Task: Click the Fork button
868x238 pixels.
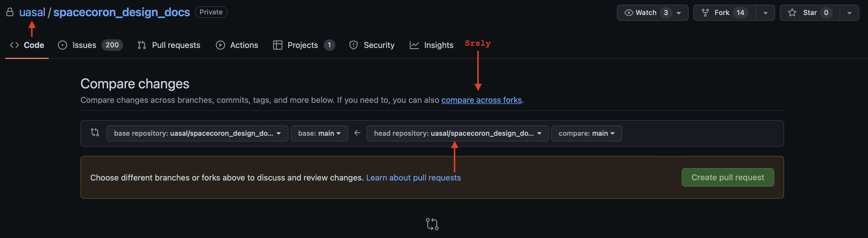Action: point(724,13)
